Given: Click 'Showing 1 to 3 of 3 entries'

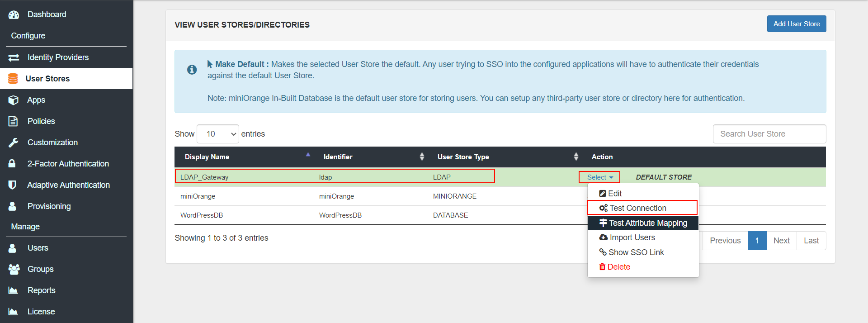Looking at the screenshot, I should tap(222, 238).
